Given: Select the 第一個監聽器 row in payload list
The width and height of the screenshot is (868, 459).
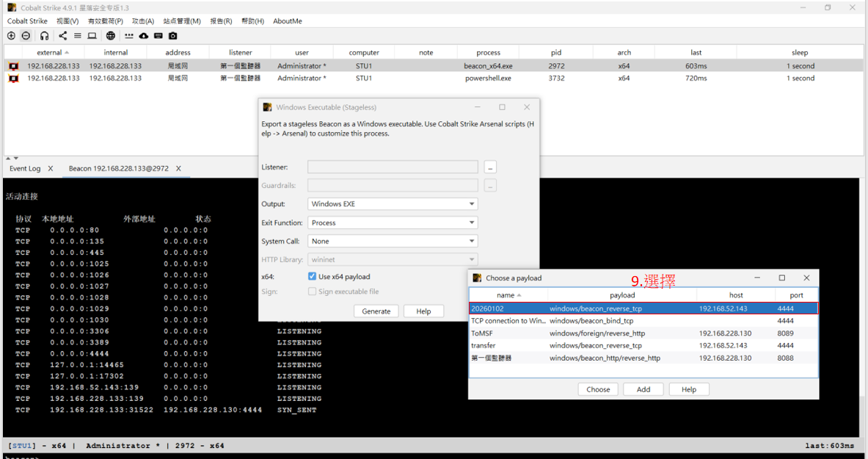Looking at the screenshot, I should pos(643,358).
